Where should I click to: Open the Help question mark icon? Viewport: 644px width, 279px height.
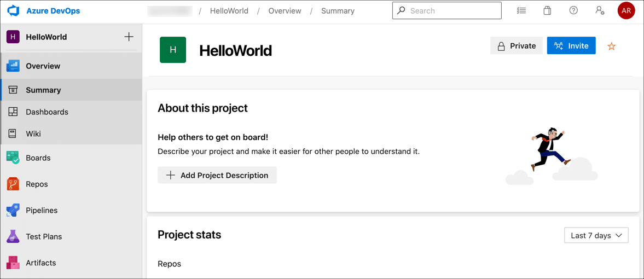pos(573,11)
